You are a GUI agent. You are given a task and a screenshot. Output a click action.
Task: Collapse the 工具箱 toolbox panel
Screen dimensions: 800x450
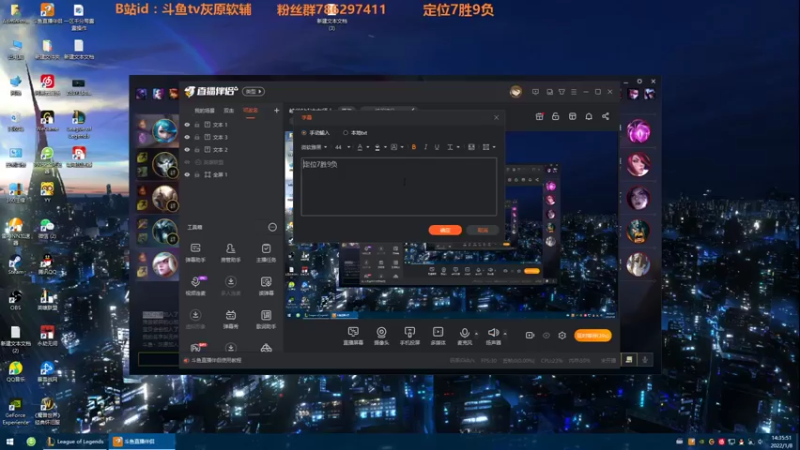272,227
